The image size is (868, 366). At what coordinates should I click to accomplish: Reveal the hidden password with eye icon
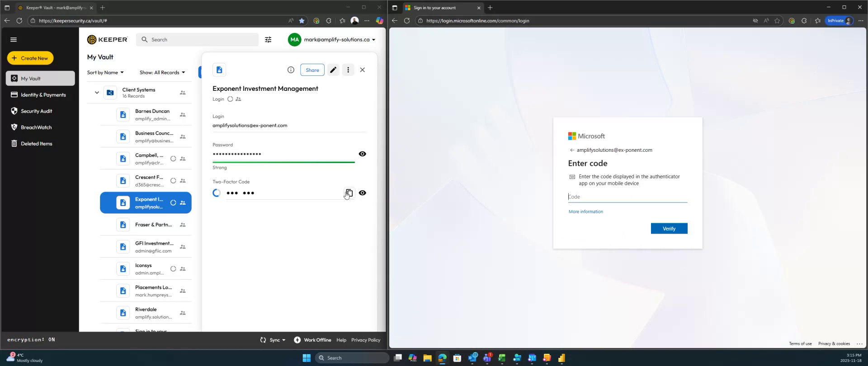(363, 154)
